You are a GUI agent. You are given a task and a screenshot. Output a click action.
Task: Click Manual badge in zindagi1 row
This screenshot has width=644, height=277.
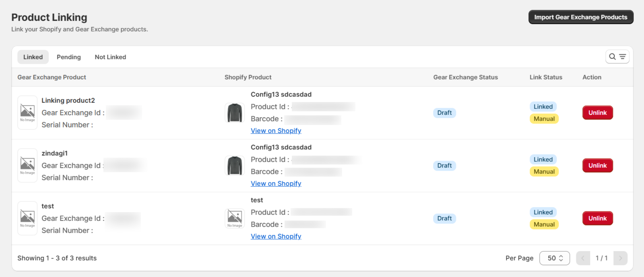[544, 171]
